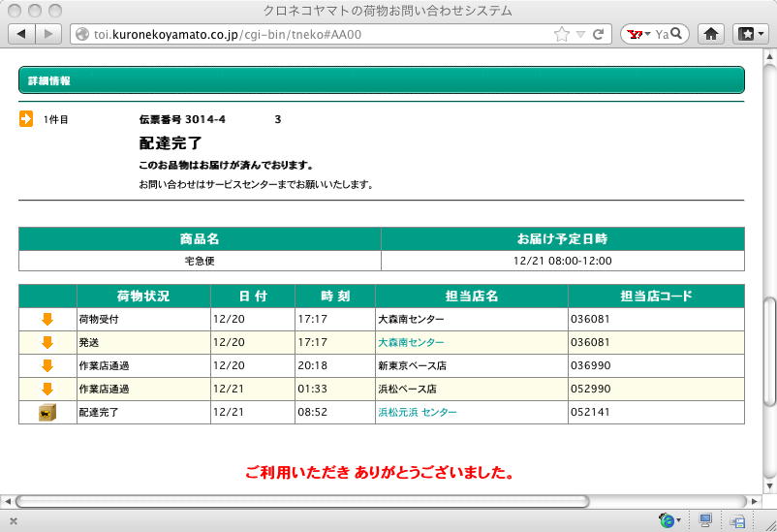
Task: Go forward with the browser forward arrow
Action: tap(48, 34)
